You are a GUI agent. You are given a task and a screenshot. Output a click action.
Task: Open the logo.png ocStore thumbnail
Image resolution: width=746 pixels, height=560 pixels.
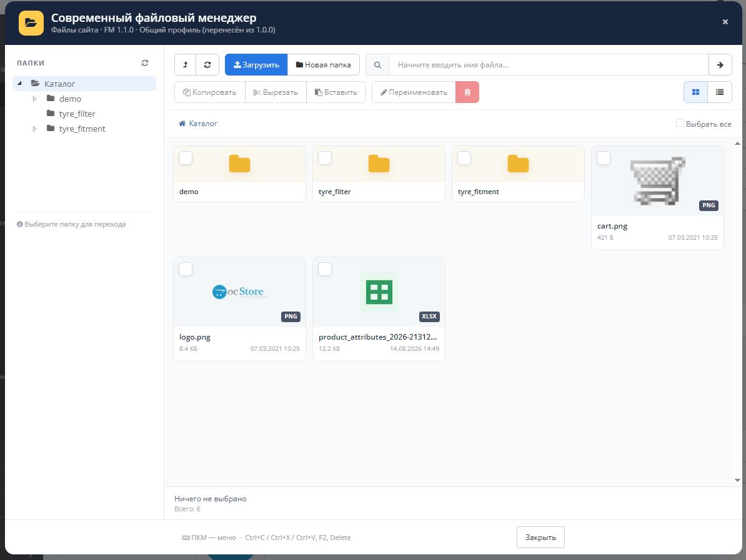point(239,292)
